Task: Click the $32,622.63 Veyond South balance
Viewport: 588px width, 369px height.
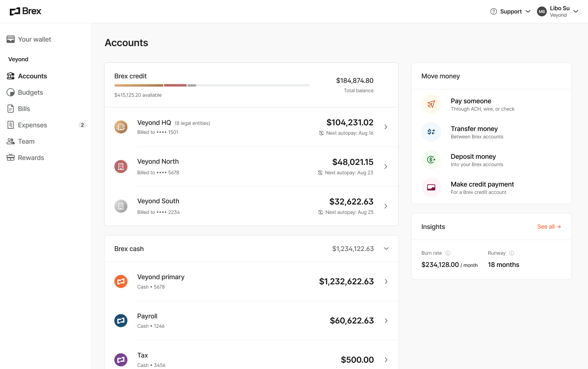Action: 352,202
